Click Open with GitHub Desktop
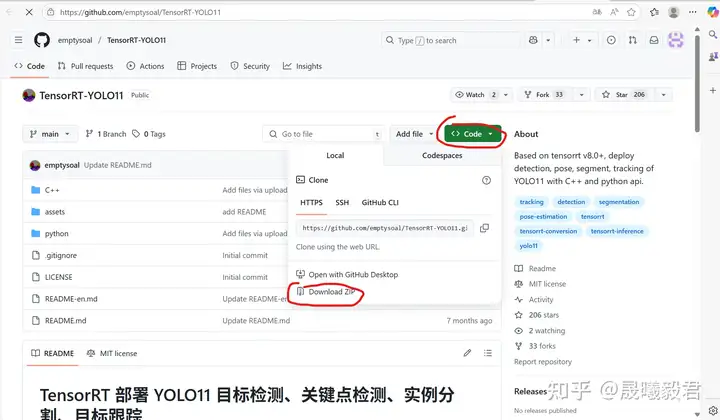 coord(347,274)
